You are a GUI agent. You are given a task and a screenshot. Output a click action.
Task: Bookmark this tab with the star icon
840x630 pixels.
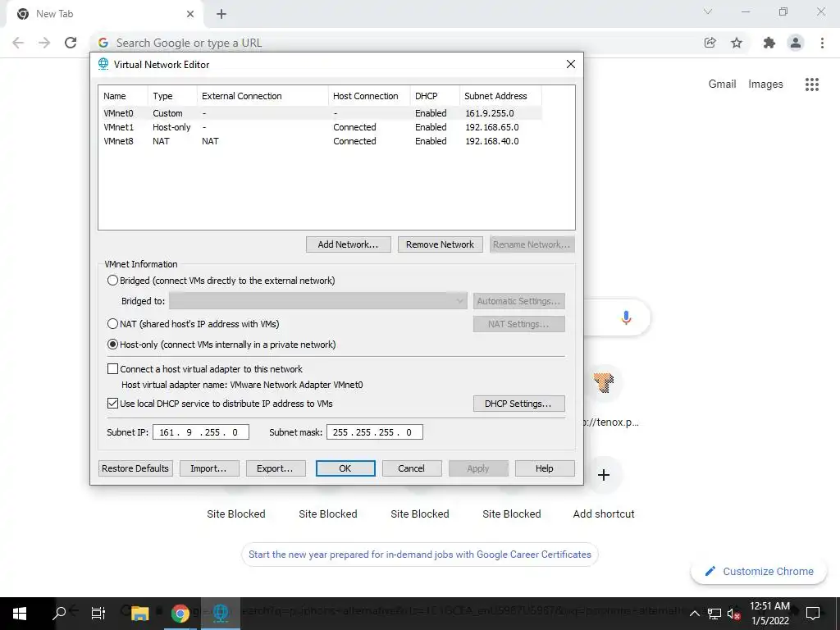pyautogui.click(x=737, y=43)
